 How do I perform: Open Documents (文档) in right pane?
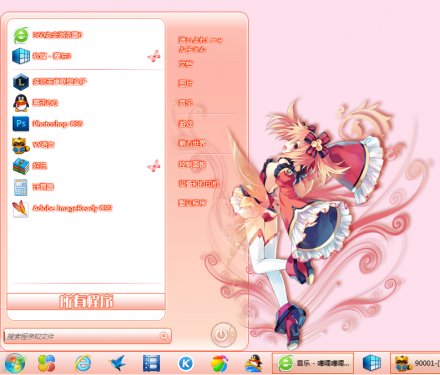point(186,64)
